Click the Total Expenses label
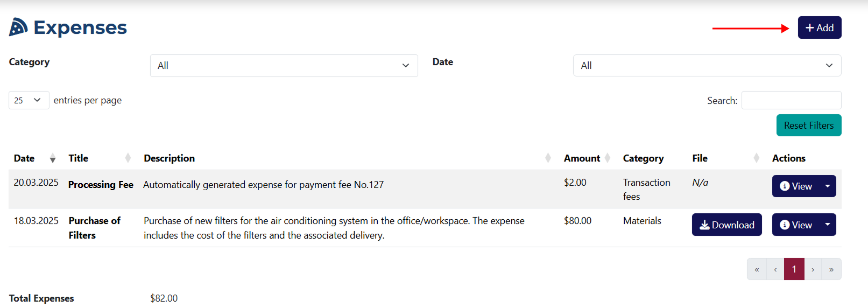Image resolution: width=868 pixels, height=307 pixels. [x=41, y=298]
